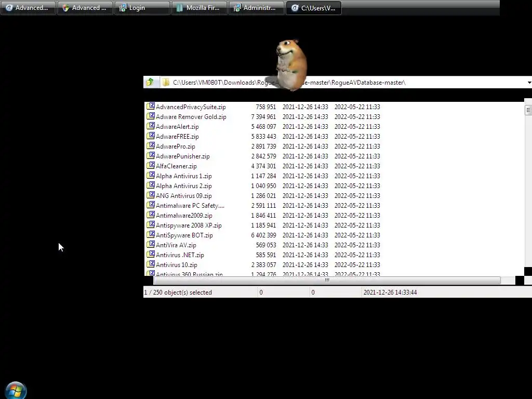Click the vertical scrollbar thumb of file list
Screen dimensions: 532x399
pos(528,110)
